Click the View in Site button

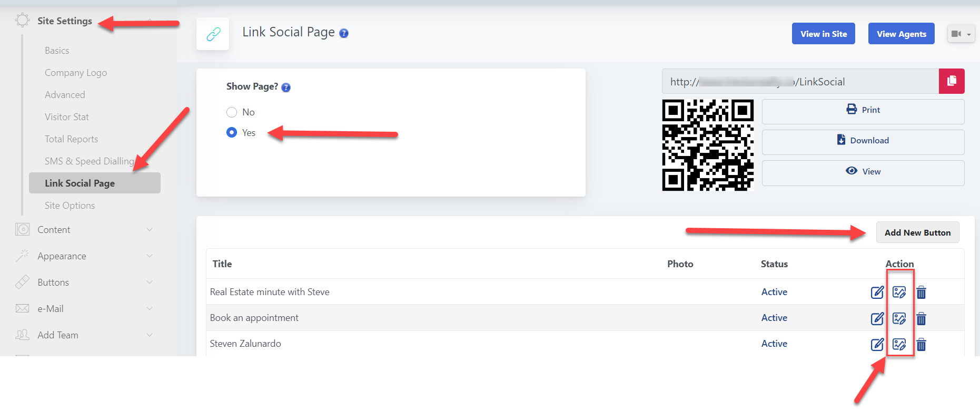tap(823, 34)
